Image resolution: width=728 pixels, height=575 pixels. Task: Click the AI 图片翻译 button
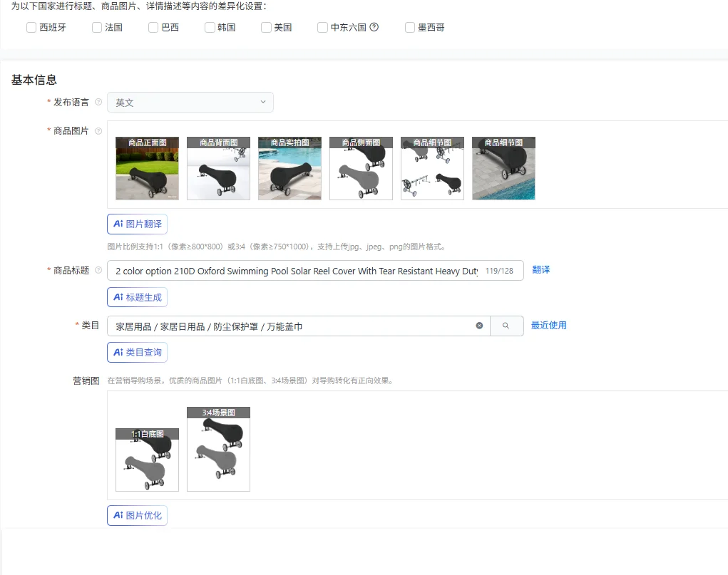point(138,224)
